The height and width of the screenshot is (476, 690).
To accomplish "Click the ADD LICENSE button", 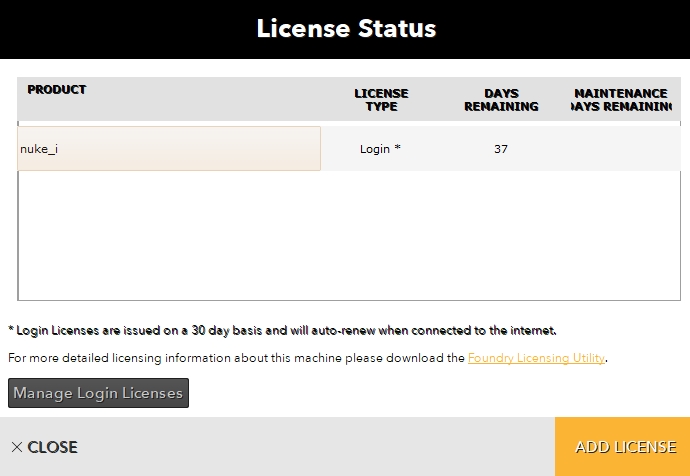I will click(625, 447).
